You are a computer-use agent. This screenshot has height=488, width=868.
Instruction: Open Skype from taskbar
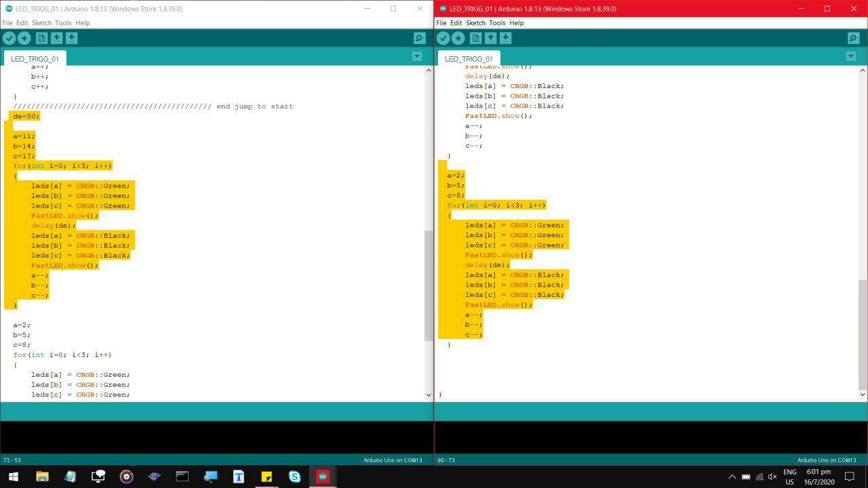point(294,476)
